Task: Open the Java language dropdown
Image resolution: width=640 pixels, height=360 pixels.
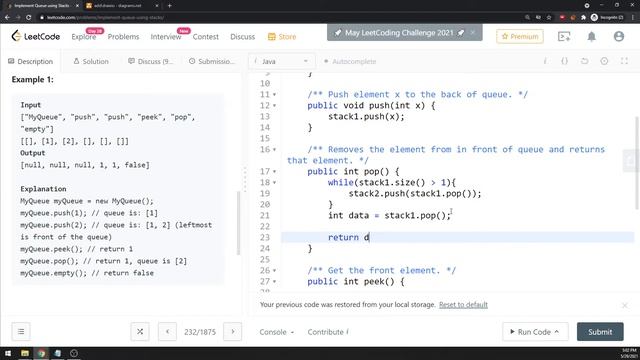Action: click(281, 61)
